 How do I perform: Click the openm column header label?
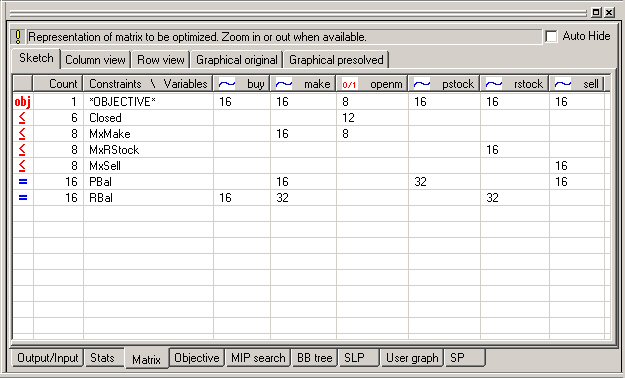point(386,84)
